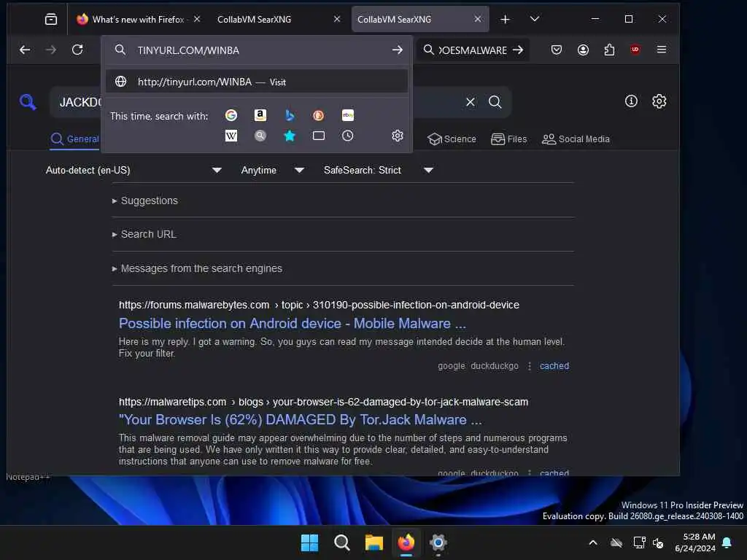Click the SearXNG logo magnifier
Screen dimensions: 747x560
click(28, 102)
